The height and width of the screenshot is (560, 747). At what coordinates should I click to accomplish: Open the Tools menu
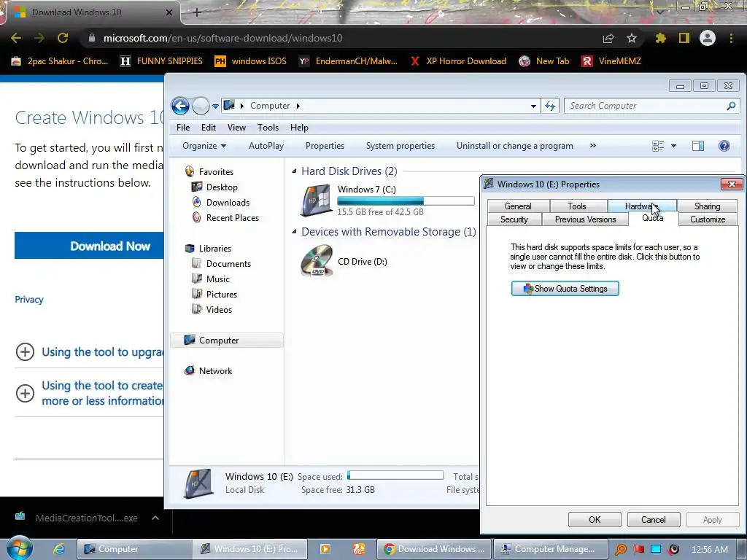(268, 128)
